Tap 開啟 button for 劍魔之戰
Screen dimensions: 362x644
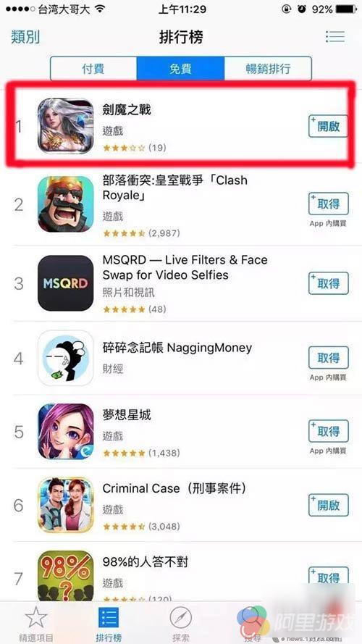click(x=329, y=126)
